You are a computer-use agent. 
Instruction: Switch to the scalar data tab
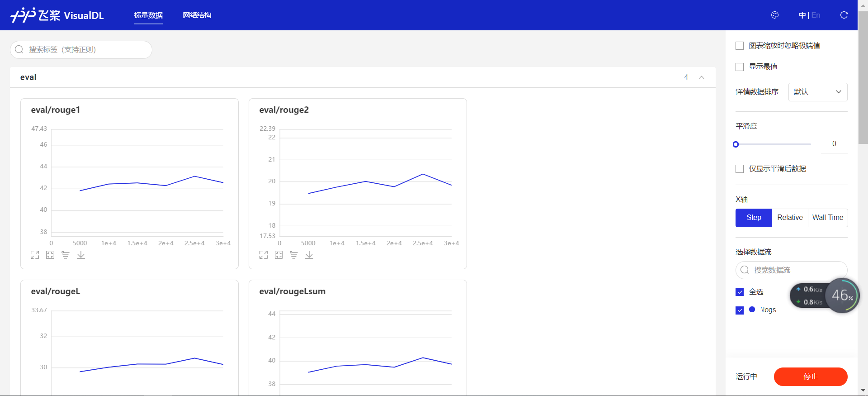(148, 15)
